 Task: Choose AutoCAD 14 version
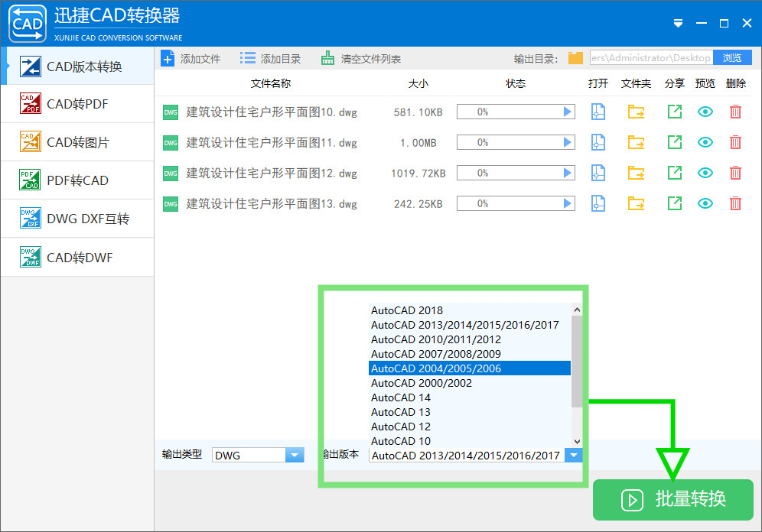470,397
